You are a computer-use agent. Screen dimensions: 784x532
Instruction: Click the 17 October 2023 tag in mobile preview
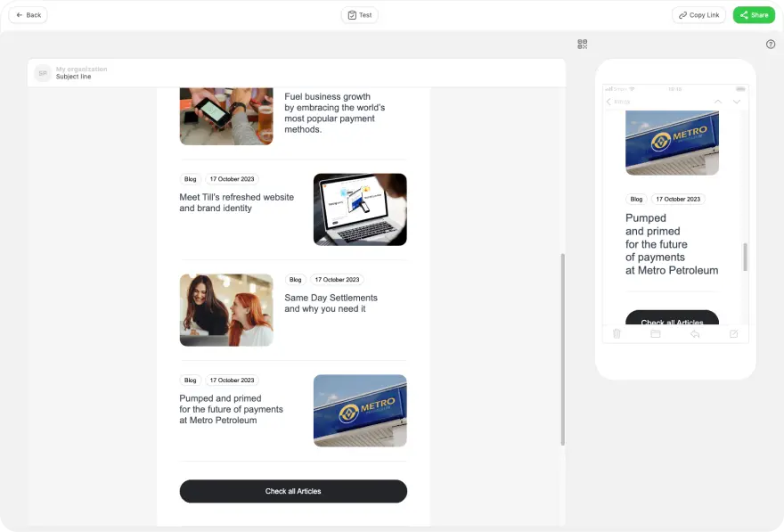(x=678, y=199)
